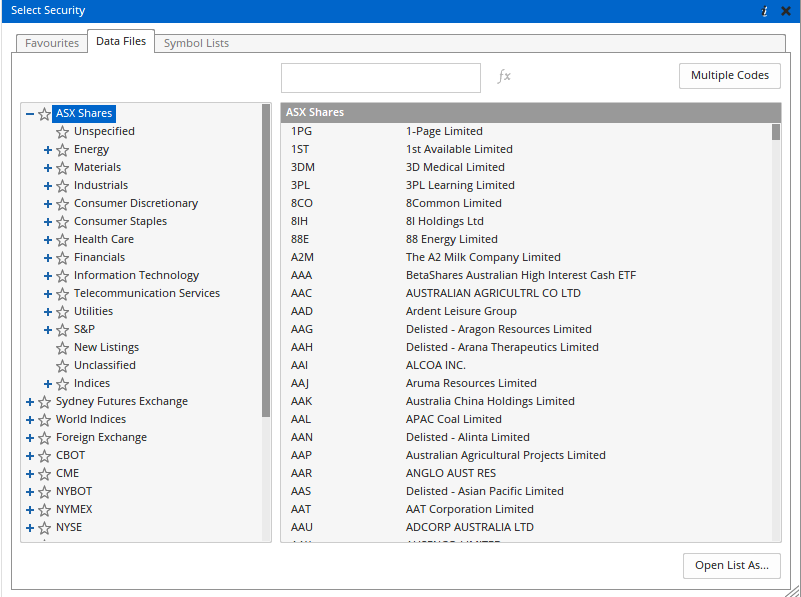
Task: Star the Unspecified category
Action: coord(62,132)
